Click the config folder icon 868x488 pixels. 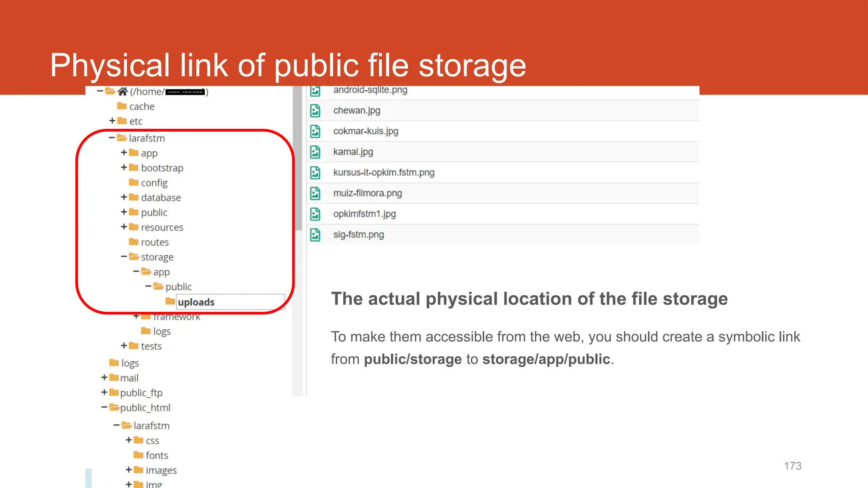134,182
